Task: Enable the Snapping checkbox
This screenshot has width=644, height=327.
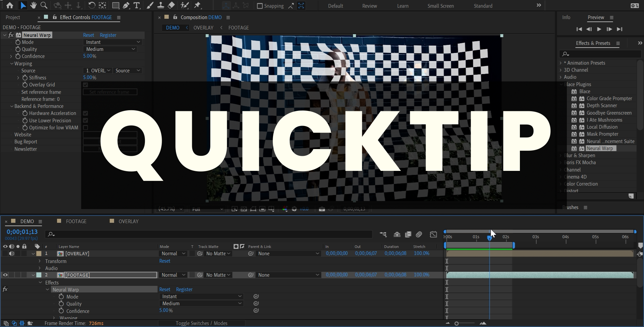Action: click(x=260, y=6)
